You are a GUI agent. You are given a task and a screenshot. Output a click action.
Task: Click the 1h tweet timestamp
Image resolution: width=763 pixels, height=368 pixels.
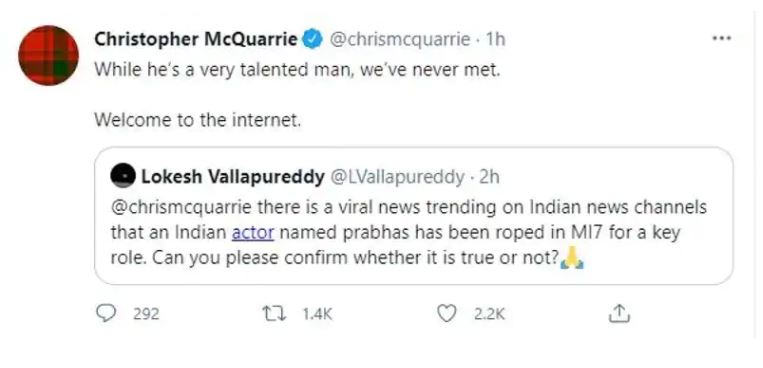(x=495, y=39)
